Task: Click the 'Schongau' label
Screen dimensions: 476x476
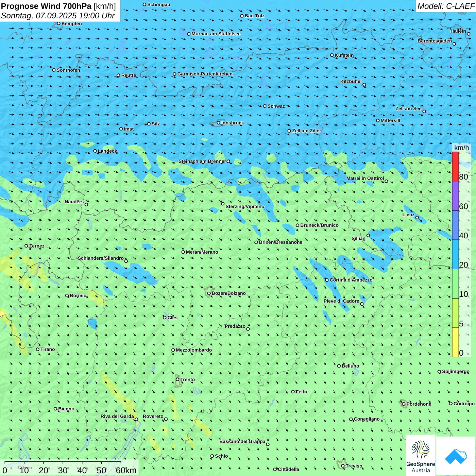Action: point(159,4)
